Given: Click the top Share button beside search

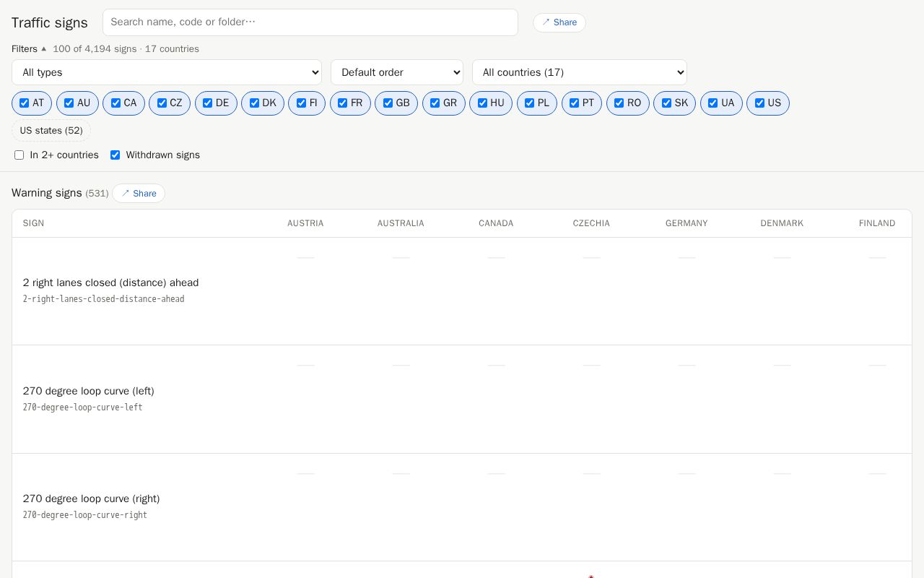Looking at the screenshot, I should point(559,22).
